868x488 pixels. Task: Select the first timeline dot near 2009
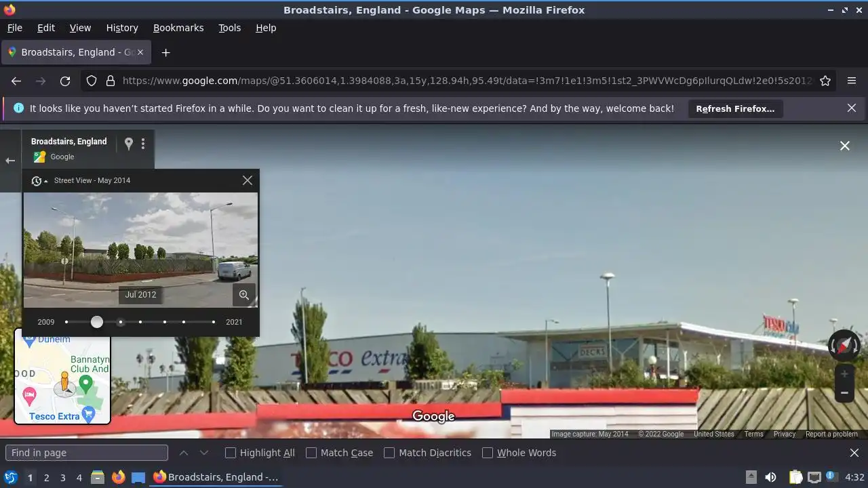(x=66, y=322)
